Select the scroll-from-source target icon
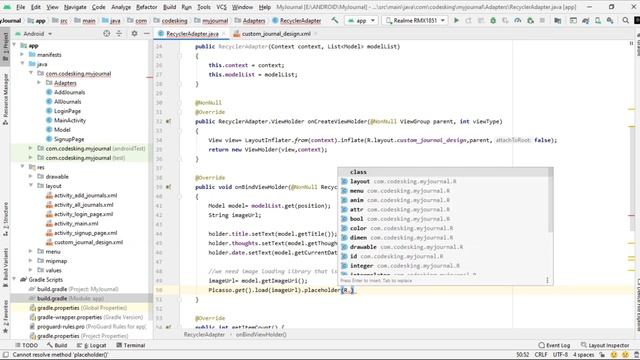Viewport: 640px width, 360px height. click(107, 33)
